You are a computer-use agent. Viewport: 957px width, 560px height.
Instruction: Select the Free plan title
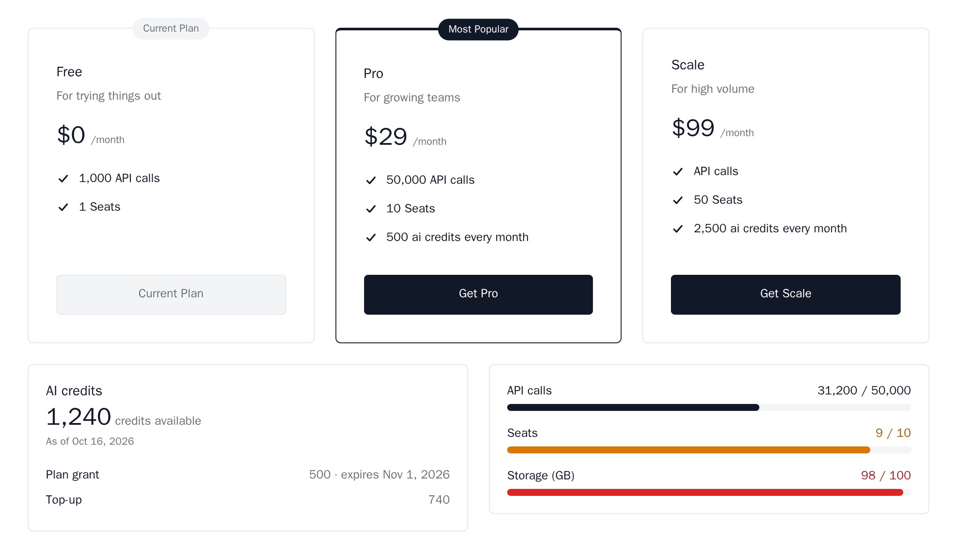point(69,72)
